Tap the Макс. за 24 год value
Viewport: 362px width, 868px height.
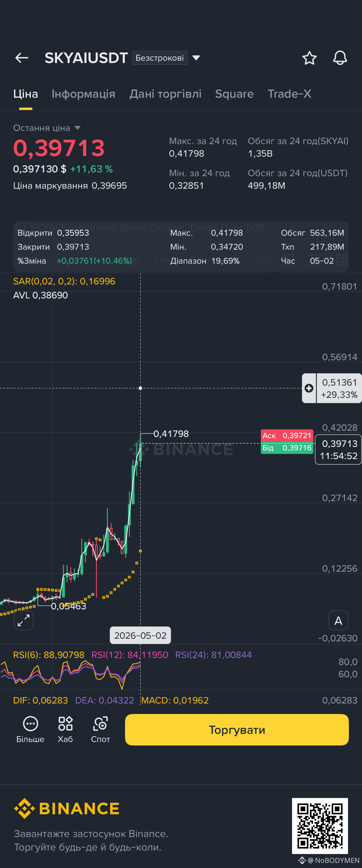[x=187, y=154]
